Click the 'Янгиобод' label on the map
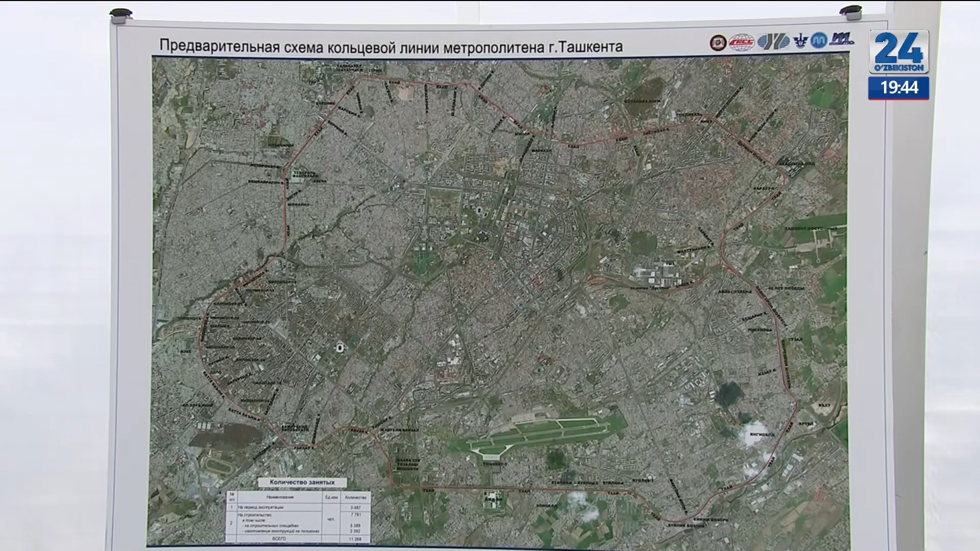 pyautogui.click(x=762, y=435)
